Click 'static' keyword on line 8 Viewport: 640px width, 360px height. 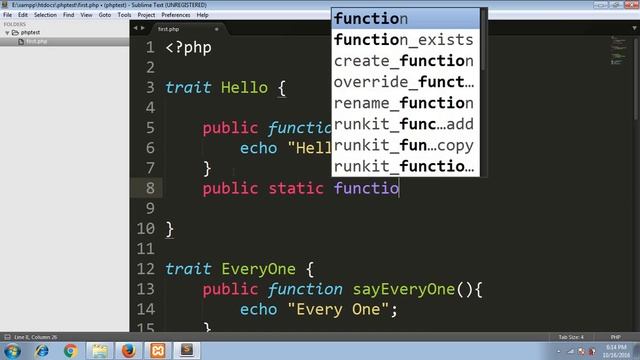(296, 188)
